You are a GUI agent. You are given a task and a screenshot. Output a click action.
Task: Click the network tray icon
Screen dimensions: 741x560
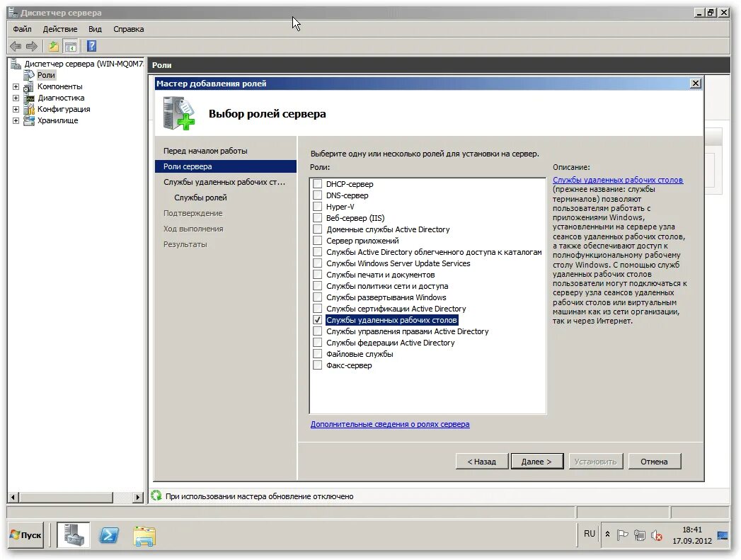click(639, 535)
